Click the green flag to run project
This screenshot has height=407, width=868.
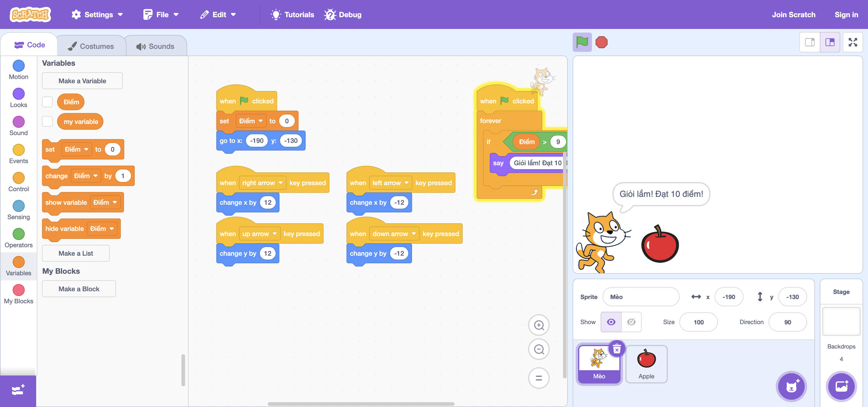pos(582,42)
